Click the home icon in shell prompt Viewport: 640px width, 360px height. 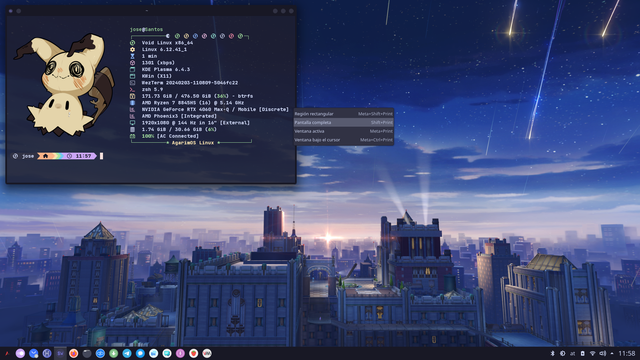coord(45,156)
